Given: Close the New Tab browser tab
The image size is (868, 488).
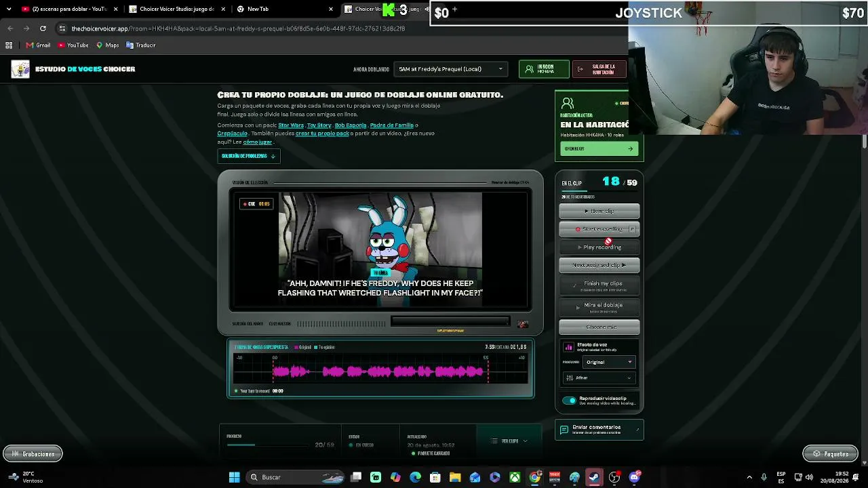Looking at the screenshot, I should [331, 9].
